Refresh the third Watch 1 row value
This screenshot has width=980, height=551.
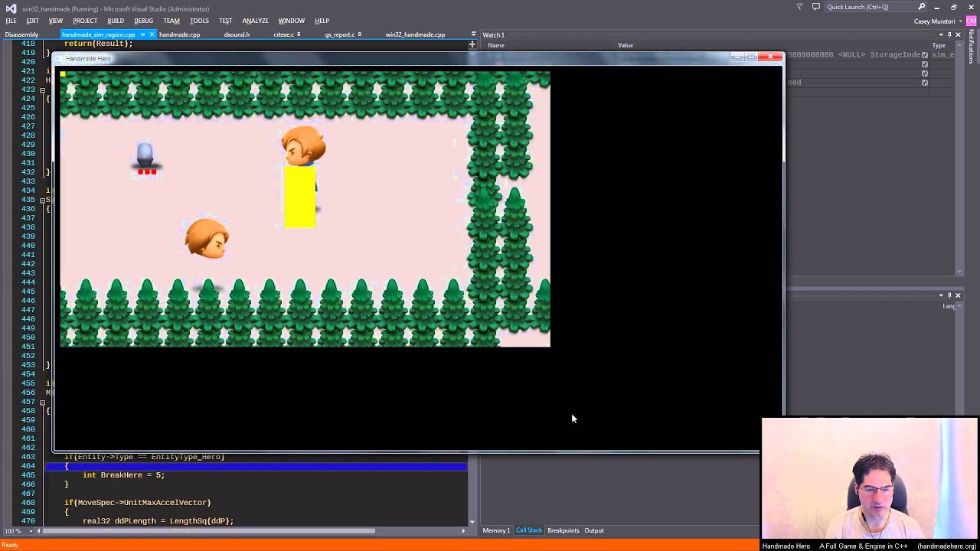tap(925, 73)
